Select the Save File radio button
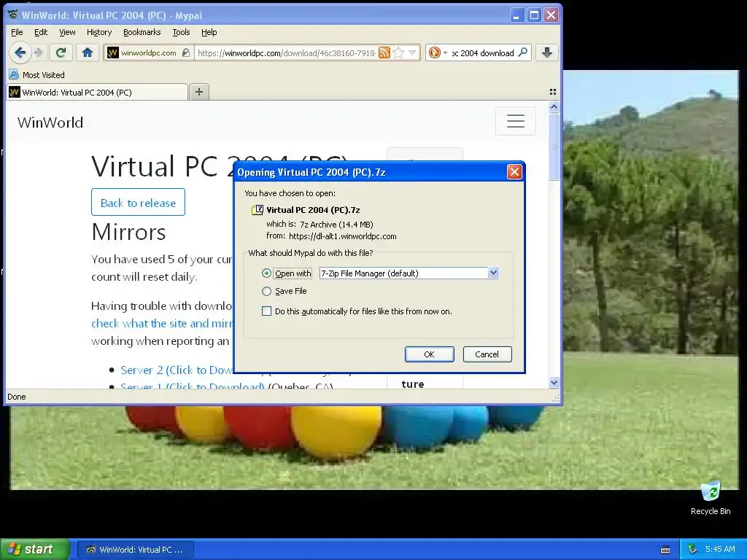747x560 pixels. coord(266,291)
